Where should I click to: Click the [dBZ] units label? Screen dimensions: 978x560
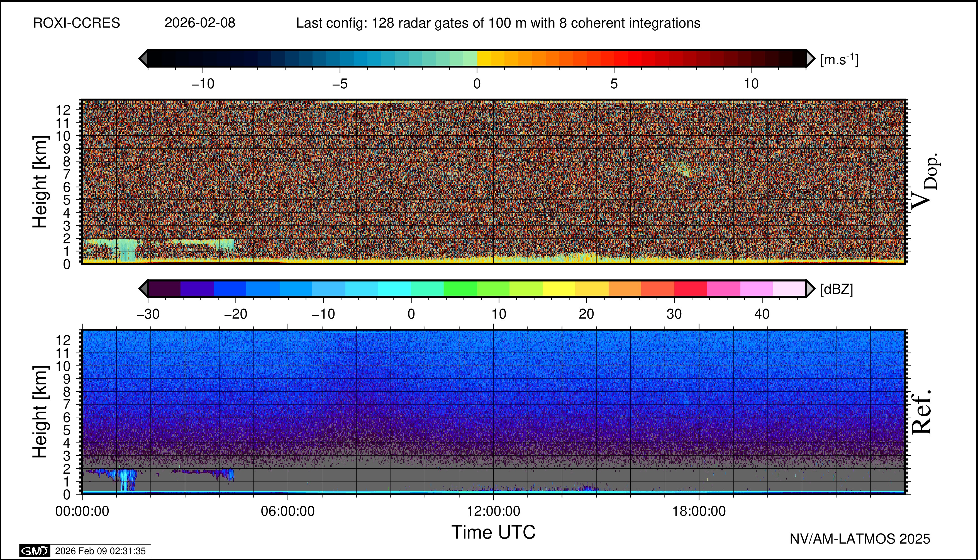pos(836,289)
